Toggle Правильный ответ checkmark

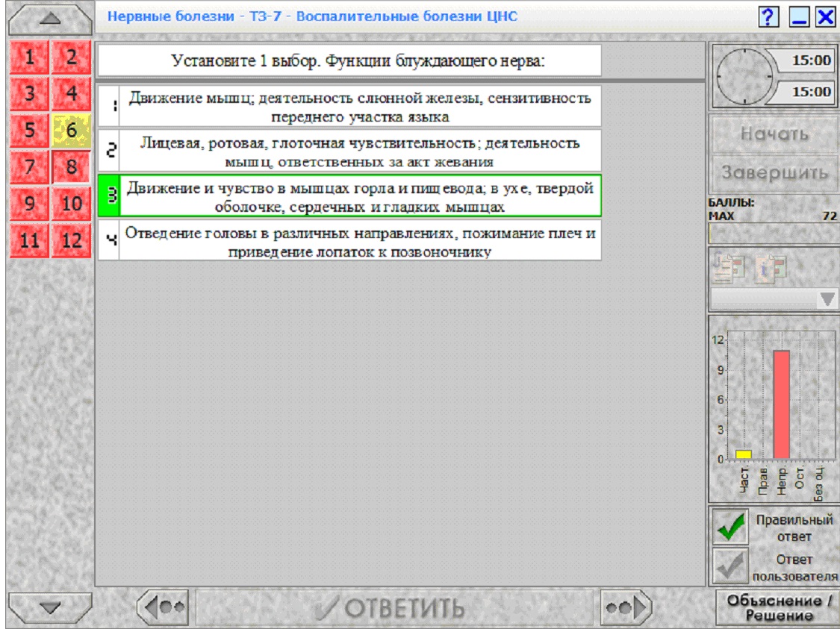tap(731, 527)
